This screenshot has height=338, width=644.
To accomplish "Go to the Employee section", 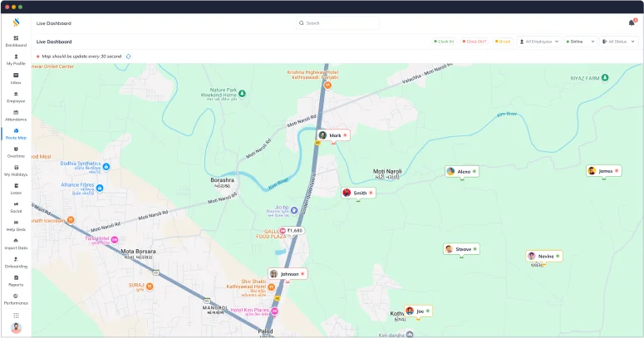I will click(16, 97).
